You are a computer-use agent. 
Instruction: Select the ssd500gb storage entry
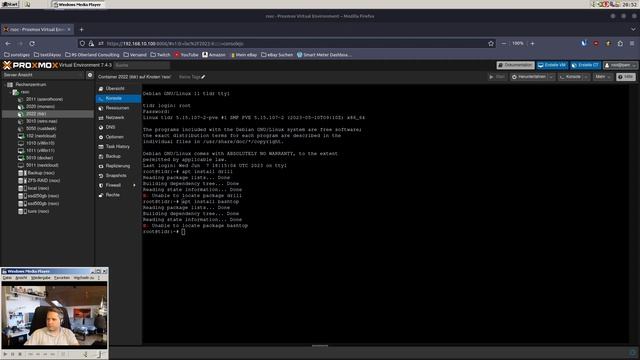(x=43, y=204)
